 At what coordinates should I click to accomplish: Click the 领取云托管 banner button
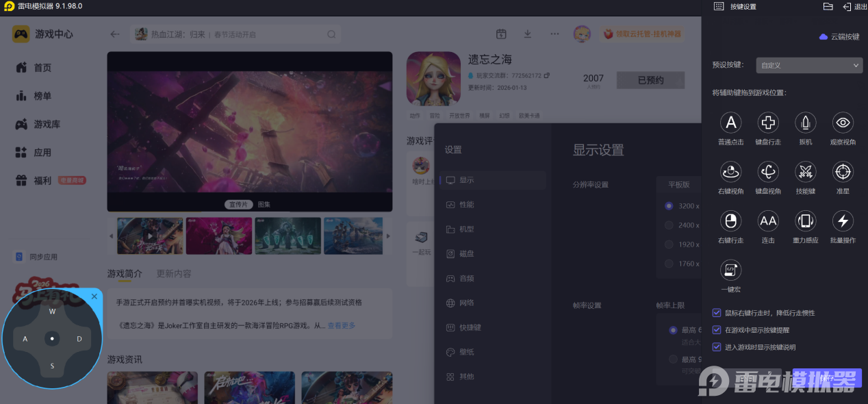(641, 34)
